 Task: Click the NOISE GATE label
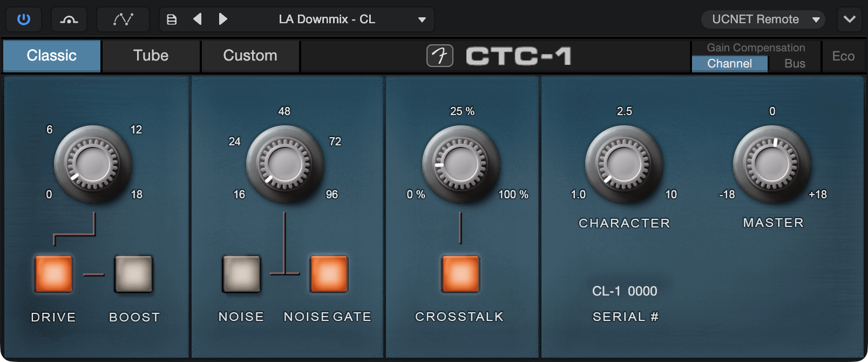point(328,317)
